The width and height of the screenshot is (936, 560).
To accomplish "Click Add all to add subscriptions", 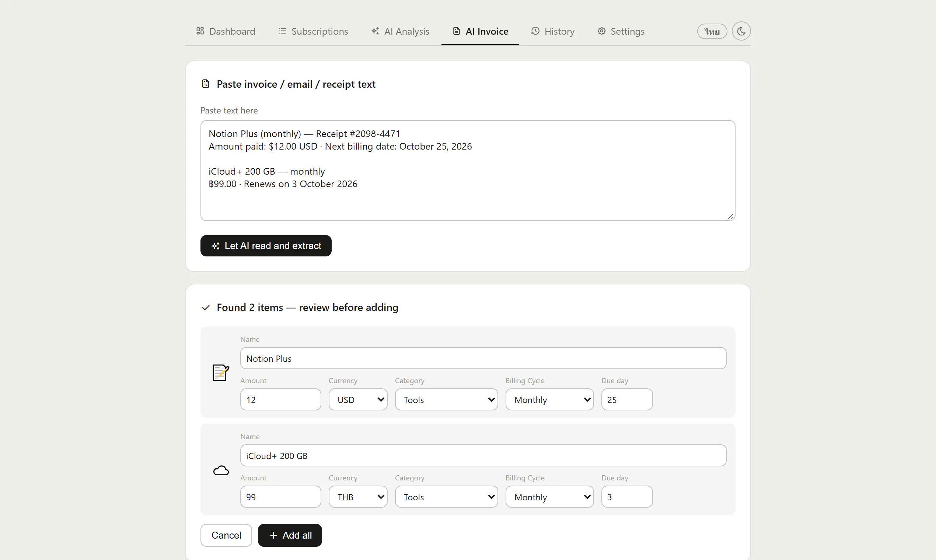I will click(290, 535).
